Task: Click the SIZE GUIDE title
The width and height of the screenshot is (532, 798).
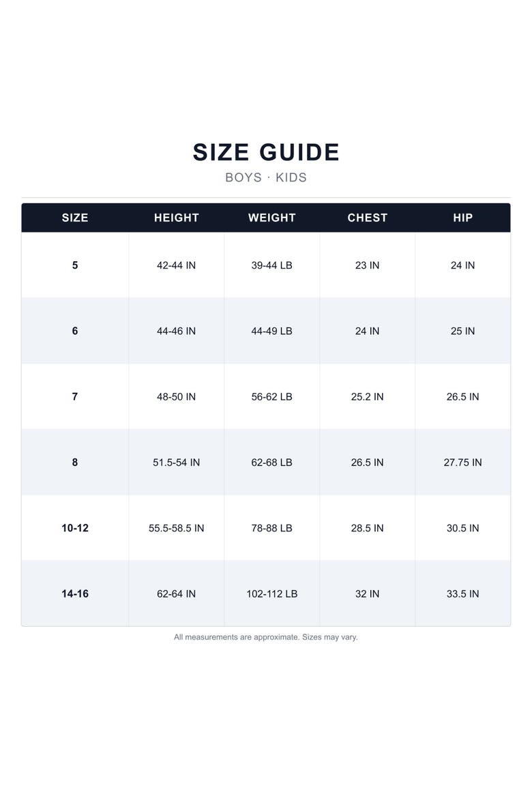Action: click(x=266, y=152)
